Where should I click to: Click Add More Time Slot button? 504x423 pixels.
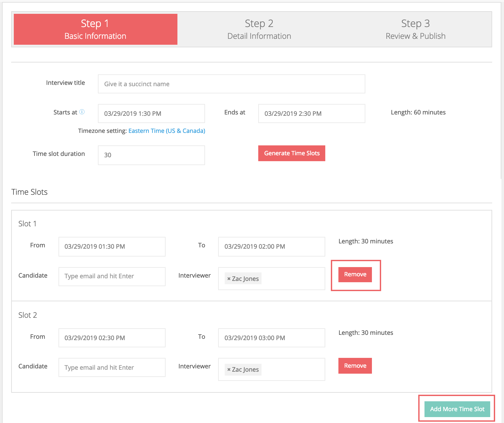pos(457,409)
